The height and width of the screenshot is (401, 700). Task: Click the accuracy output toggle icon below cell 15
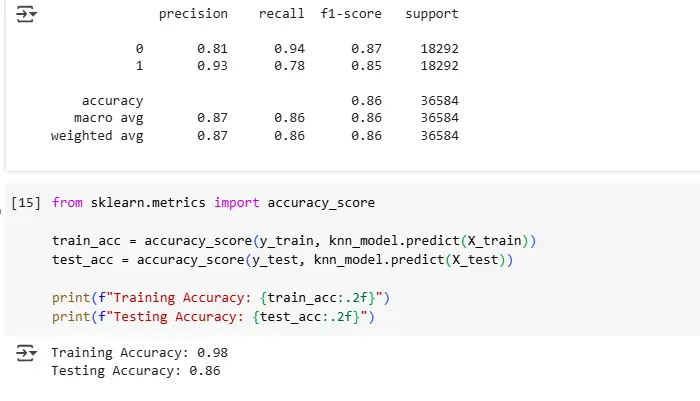click(x=26, y=353)
